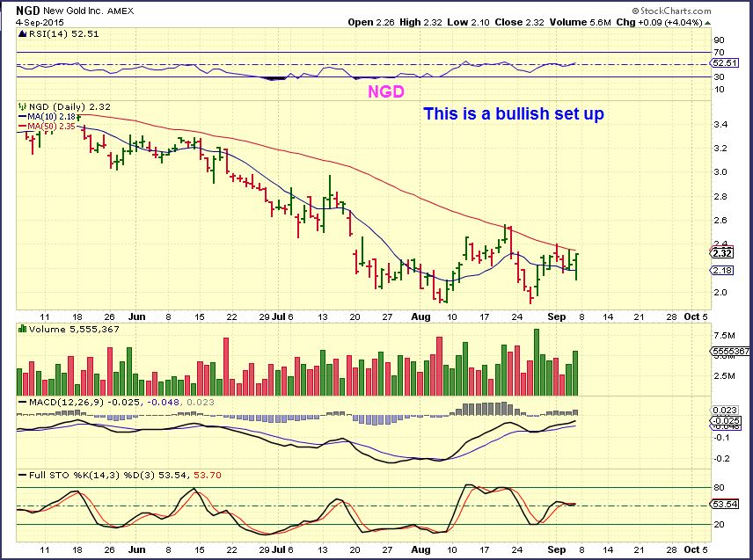Click the green up arrow beside Chg

(x=708, y=23)
